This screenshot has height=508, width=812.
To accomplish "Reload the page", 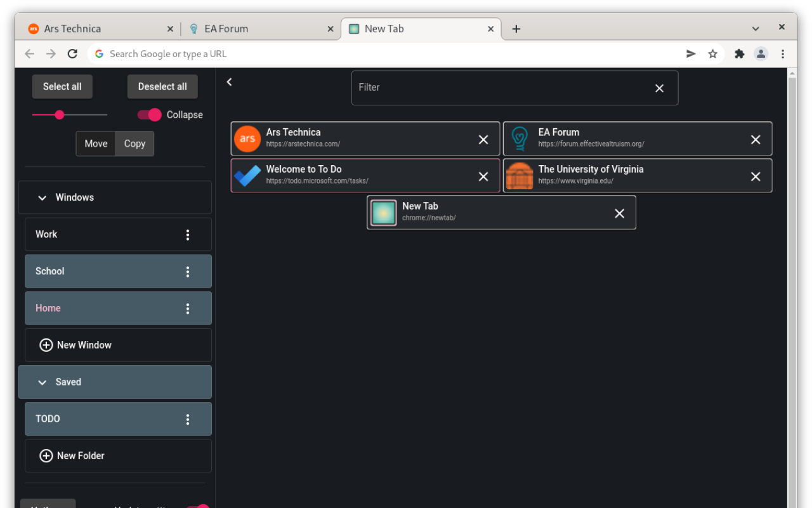I will (x=73, y=54).
